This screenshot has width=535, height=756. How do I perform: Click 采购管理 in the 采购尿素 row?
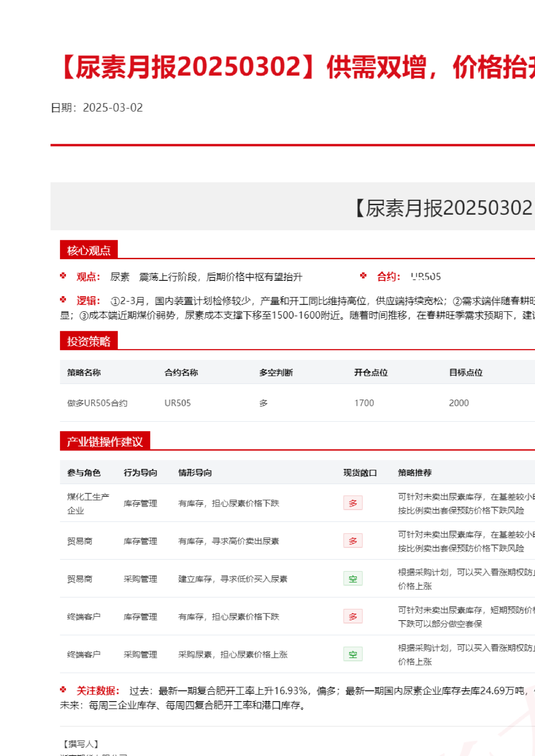[x=141, y=654]
